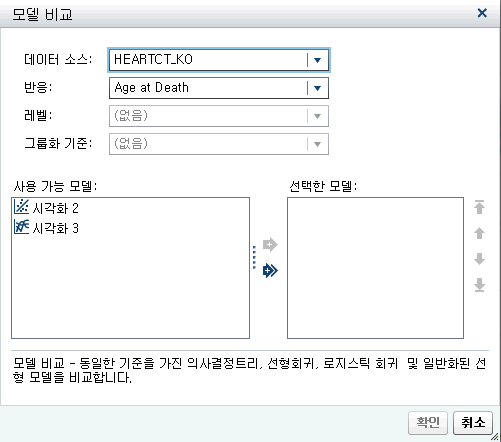Move selected model down one position
The height and width of the screenshot is (442, 501).
(479, 259)
